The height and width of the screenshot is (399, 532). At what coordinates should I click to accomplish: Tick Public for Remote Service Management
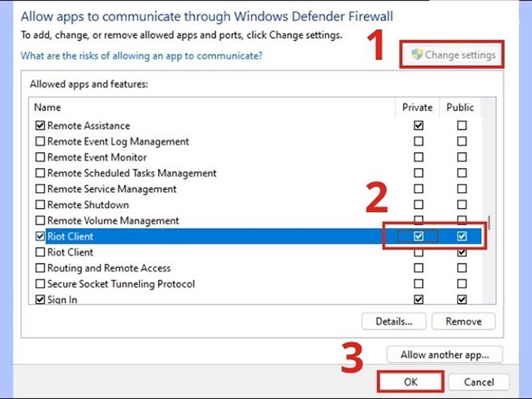[462, 188]
